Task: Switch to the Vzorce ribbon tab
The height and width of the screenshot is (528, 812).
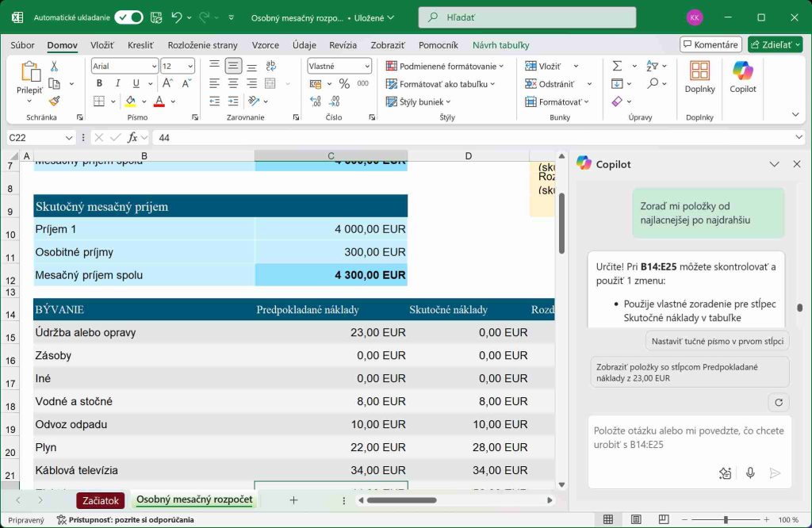Action: 266,45
